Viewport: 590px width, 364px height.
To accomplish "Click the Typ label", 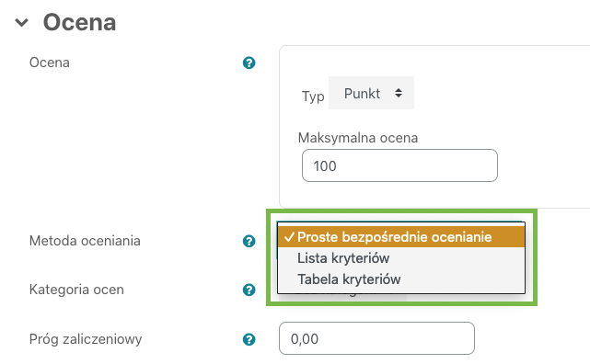I will [313, 97].
